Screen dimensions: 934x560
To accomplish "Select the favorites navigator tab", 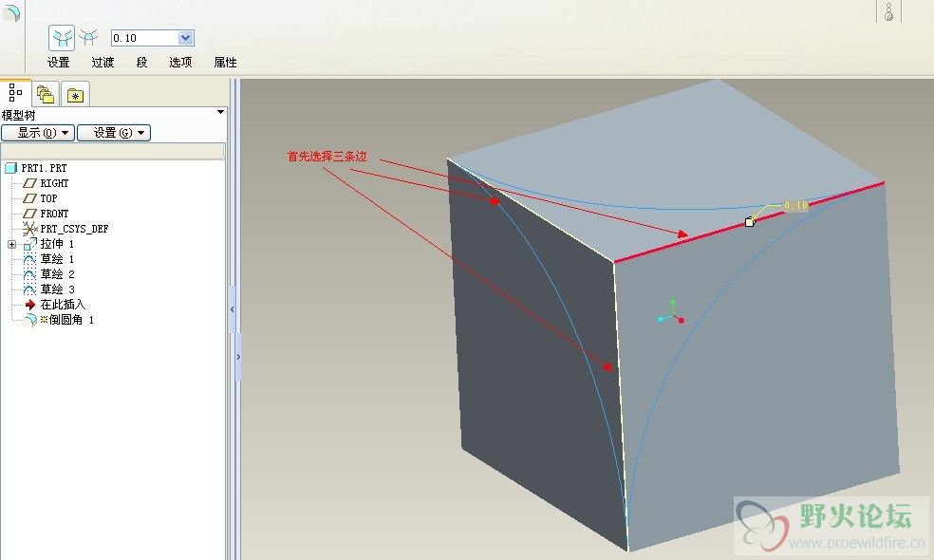I will point(75,95).
